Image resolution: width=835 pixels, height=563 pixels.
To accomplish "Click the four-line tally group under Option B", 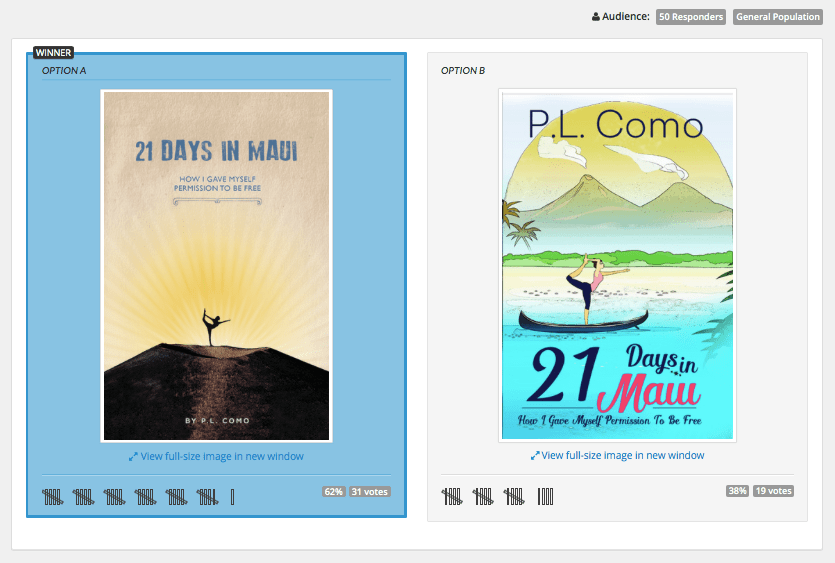I will 545,496.
